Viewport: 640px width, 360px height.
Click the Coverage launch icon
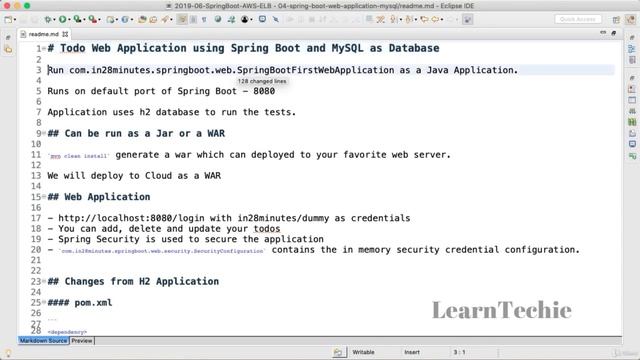pos(77,19)
